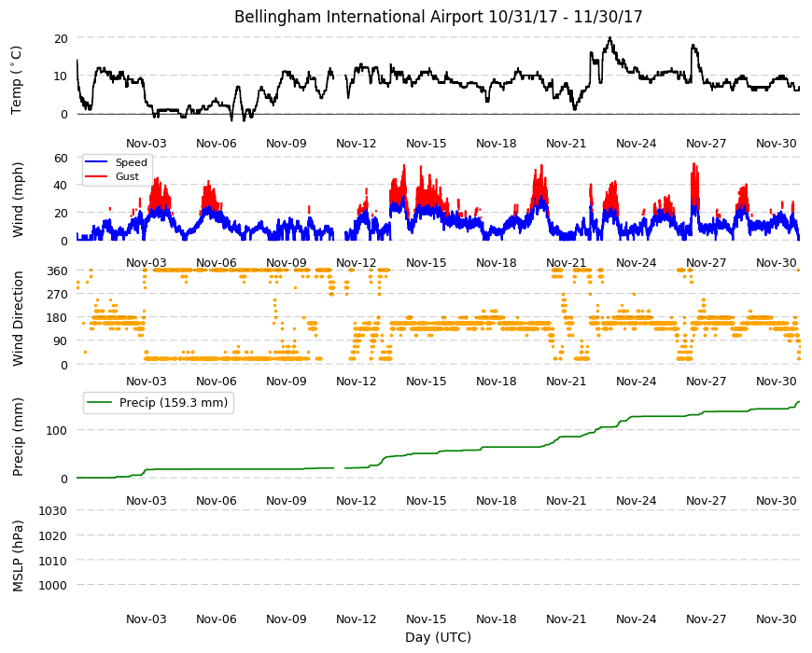812x653 pixels.
Task: Select the blue Speed legend line
Action: (x=95, y=162)
